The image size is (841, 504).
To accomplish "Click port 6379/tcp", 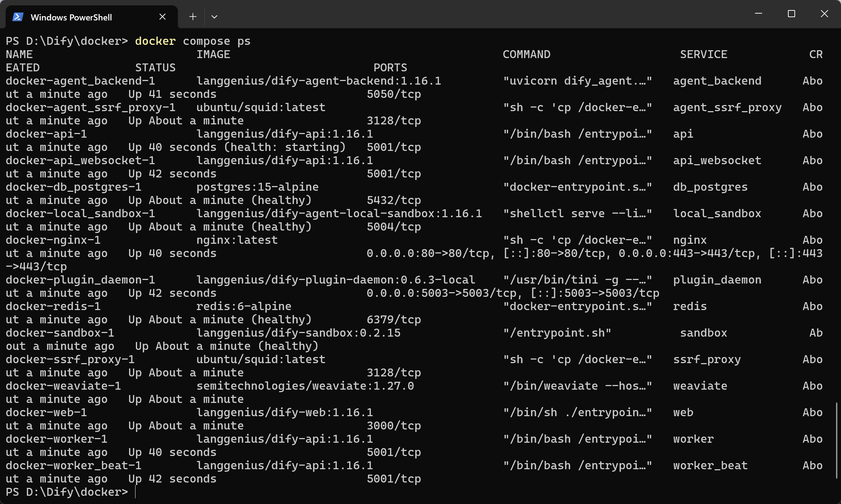I will (x=394, y=320).
